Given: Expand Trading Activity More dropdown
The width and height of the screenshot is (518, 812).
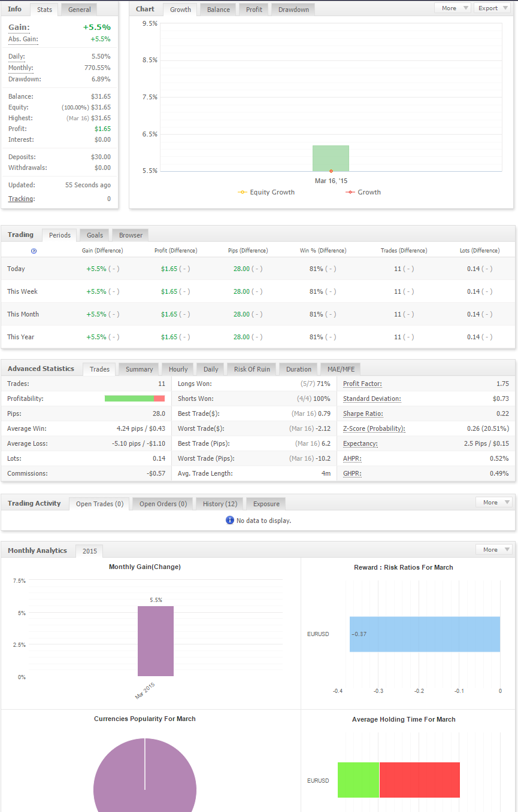Looking at the screenshot, I should click(494, 503).
